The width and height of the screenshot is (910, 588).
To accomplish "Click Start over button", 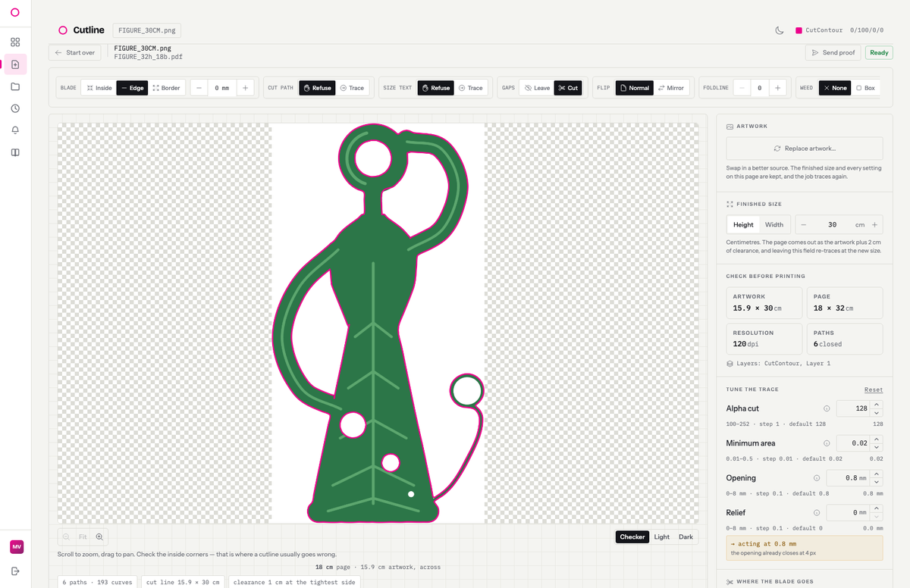I will [x=75, y=52].
